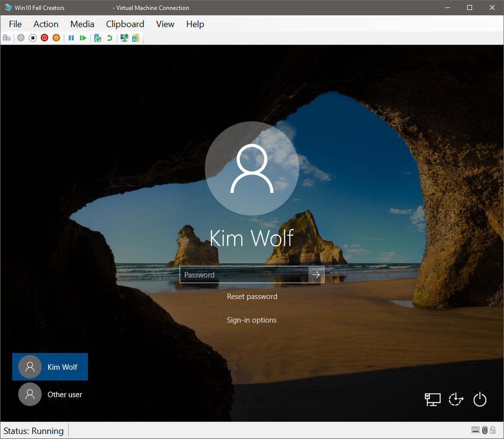
Task: Create a checkpoint of the VM
Action: 97,38
